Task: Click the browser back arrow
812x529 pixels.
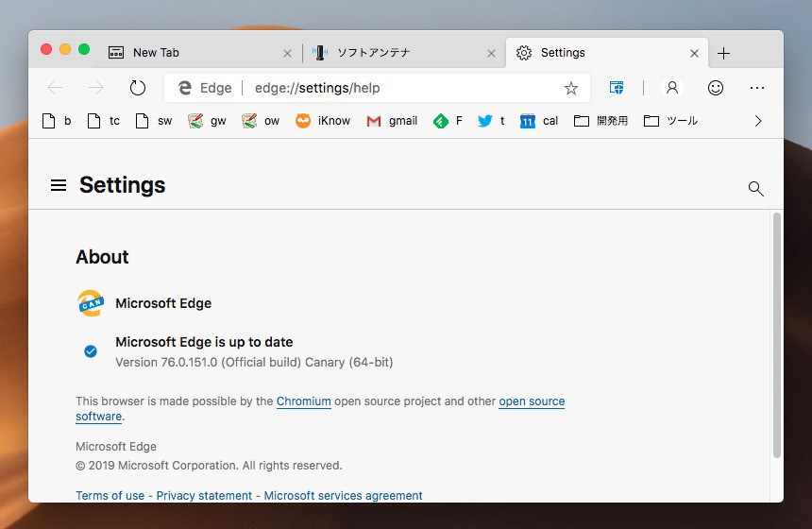Action: (55, 88)
